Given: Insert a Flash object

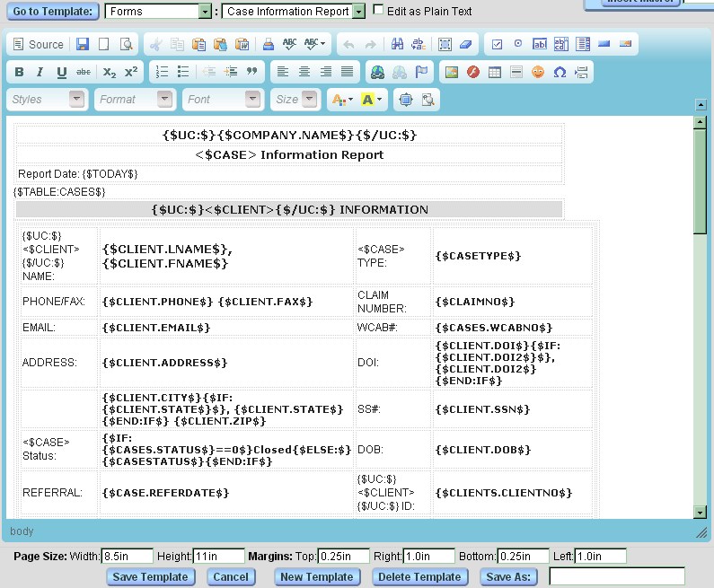Looking at the screenshot, I should 473,72.
